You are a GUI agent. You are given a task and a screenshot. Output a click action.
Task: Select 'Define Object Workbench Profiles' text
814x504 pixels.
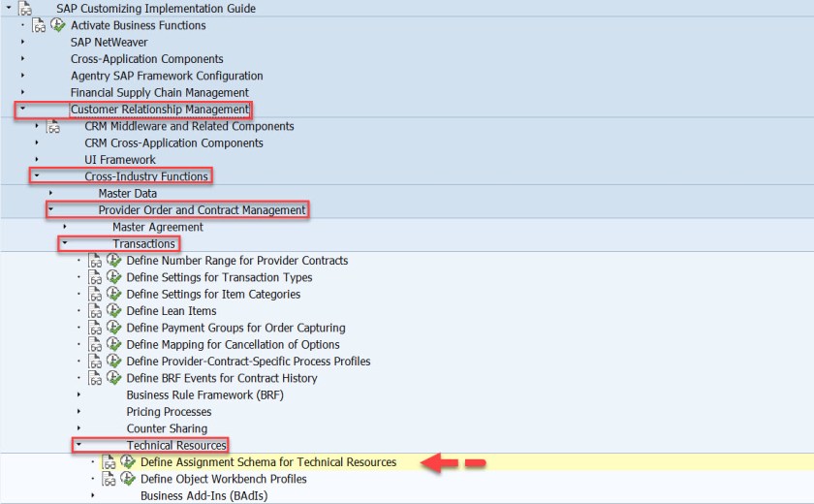click(223, 479)
